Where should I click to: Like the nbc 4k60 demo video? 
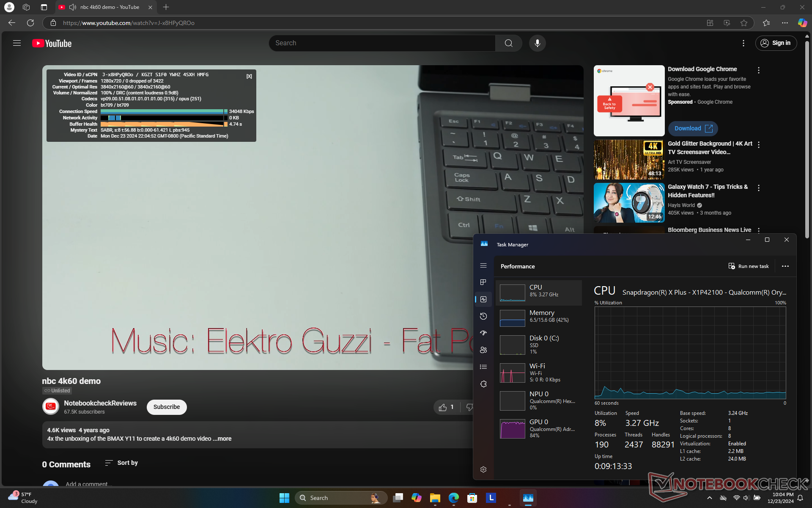tap(443, 407)
